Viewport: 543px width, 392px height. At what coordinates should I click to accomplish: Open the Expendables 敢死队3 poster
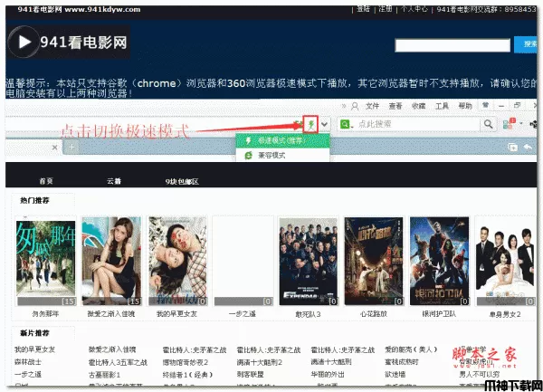click(x=309, y=262)
